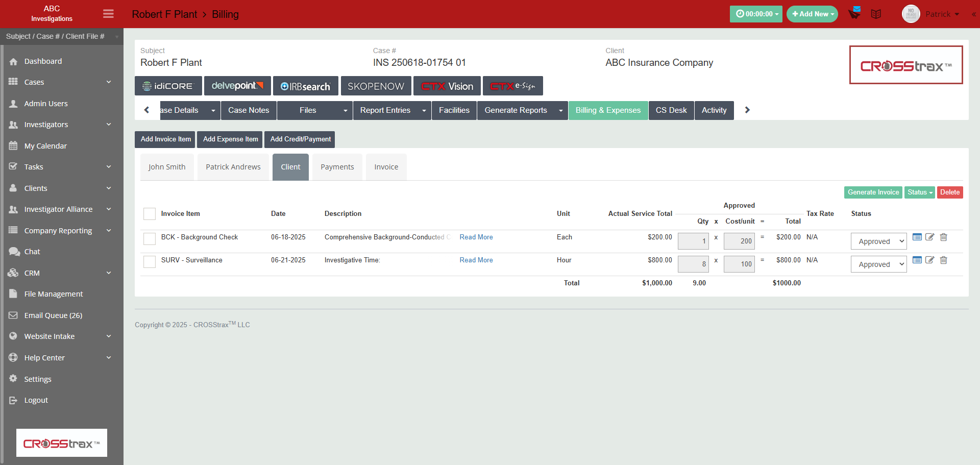980x465 pixels.
Task: Open the Facilities tab
Action: point(454,110)
